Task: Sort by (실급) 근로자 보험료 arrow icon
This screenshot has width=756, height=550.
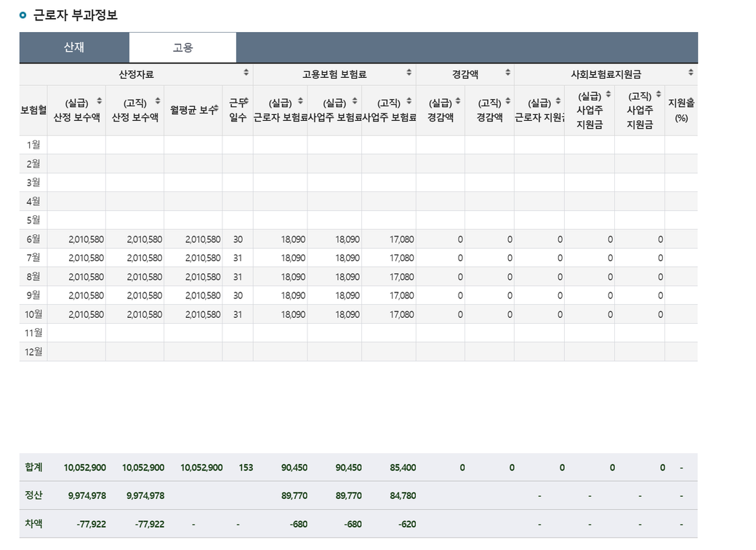Action: coord(300,101)
